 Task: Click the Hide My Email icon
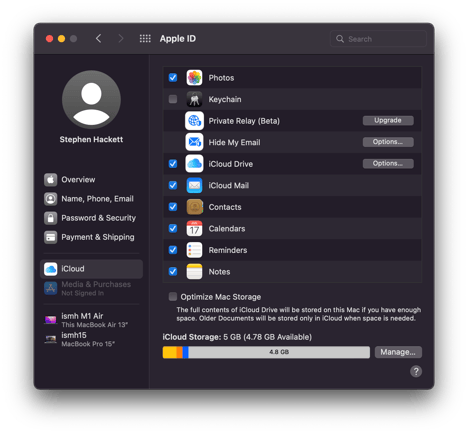pos(194,142)
